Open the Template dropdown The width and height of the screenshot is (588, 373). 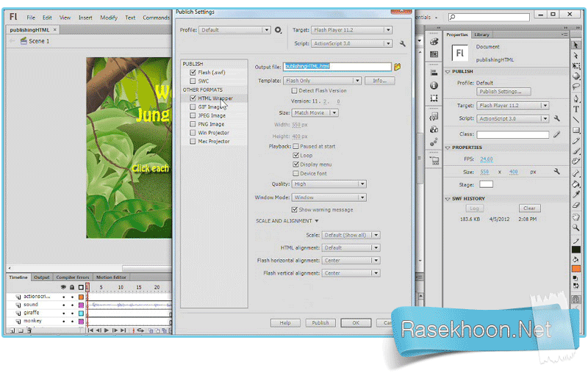tap(322, 81)
